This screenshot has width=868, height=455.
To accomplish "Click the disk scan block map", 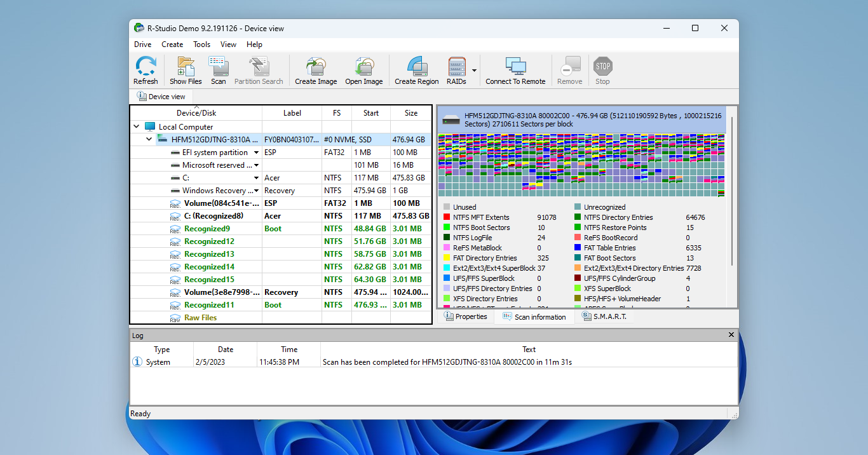I will pos(581,165).
